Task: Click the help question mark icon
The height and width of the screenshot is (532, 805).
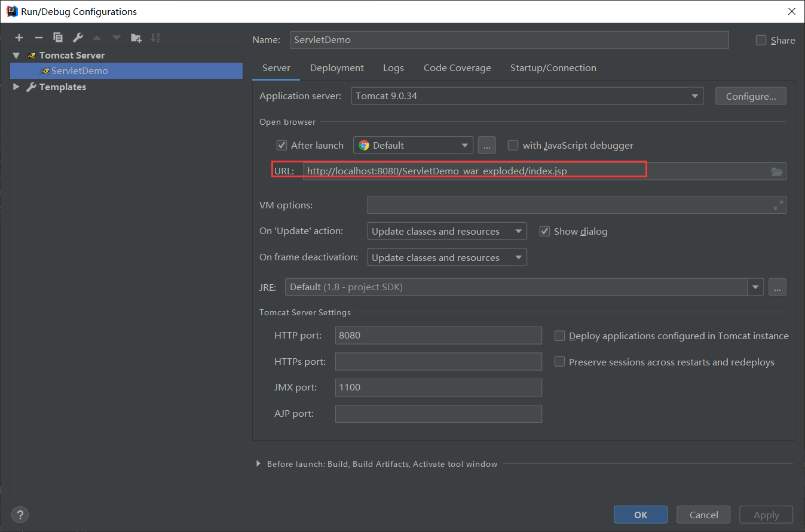Action: click(x=20, y=515)
